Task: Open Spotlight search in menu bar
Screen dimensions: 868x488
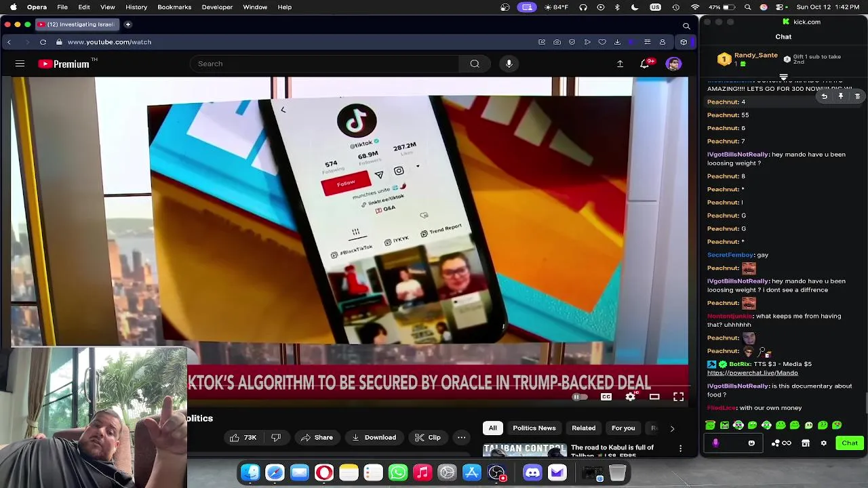Action: click(747, 7)
